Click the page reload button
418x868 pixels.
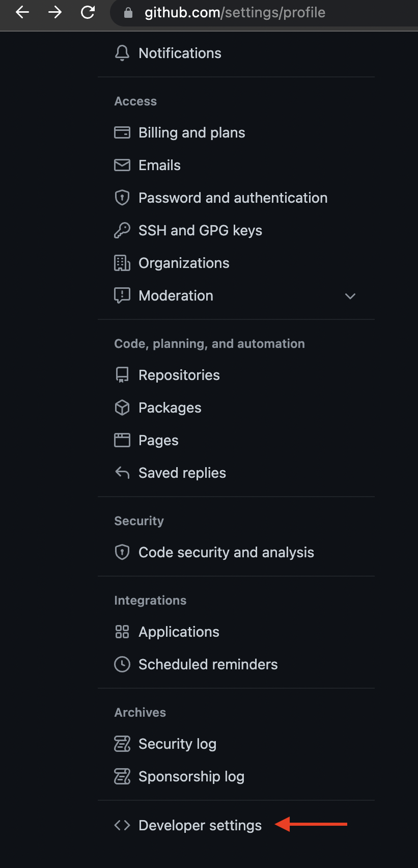[87, 13]
